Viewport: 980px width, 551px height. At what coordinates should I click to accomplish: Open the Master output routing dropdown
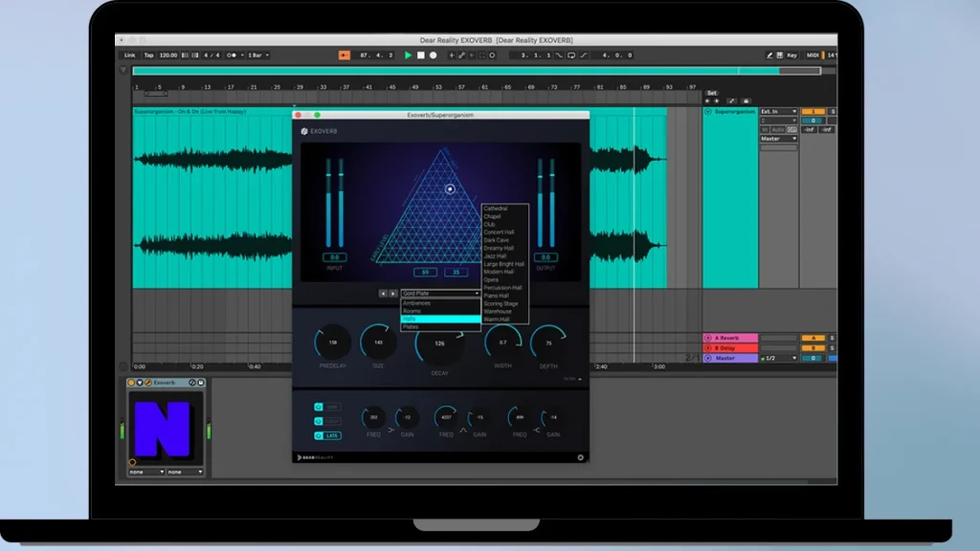coord(778,139)
